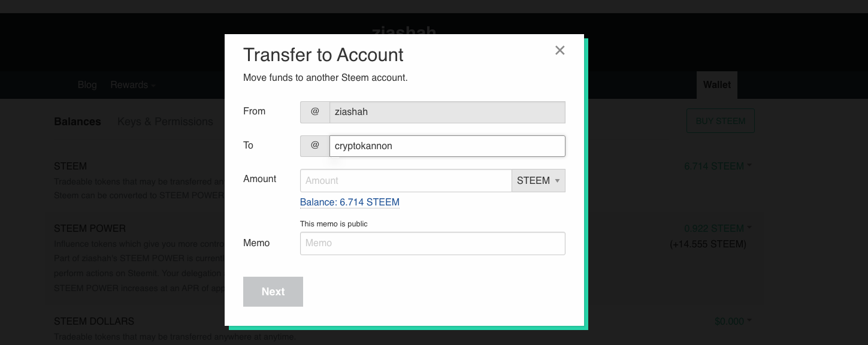Click the @ symbol beside To field
Screen dimensions: 868x345
(315, 146)
